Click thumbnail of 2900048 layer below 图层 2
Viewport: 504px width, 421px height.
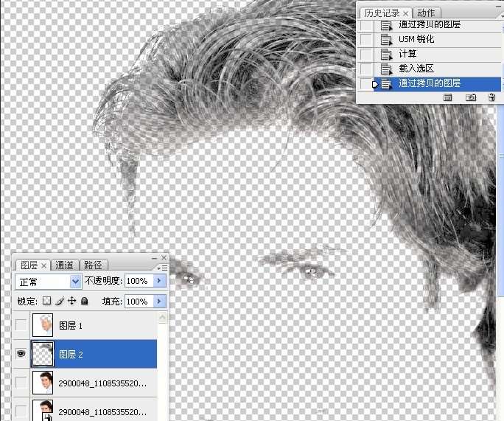(43, 383)
